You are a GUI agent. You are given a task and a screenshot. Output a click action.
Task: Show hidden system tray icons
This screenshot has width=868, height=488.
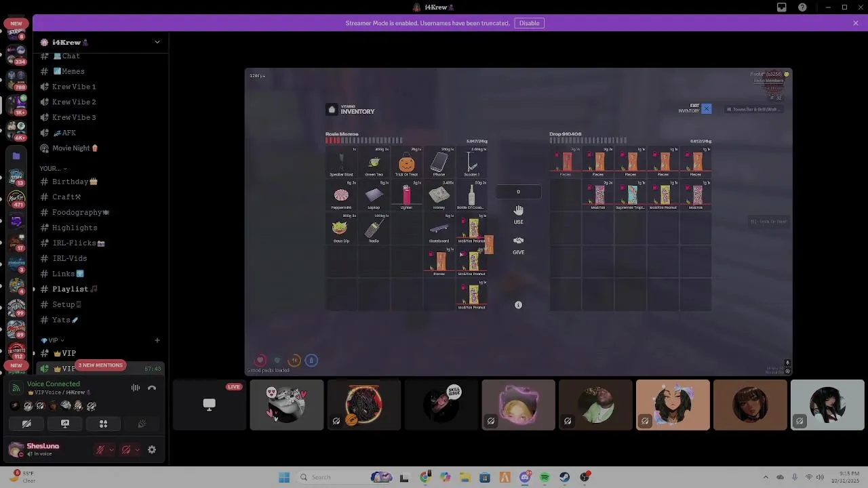point(766,477)
